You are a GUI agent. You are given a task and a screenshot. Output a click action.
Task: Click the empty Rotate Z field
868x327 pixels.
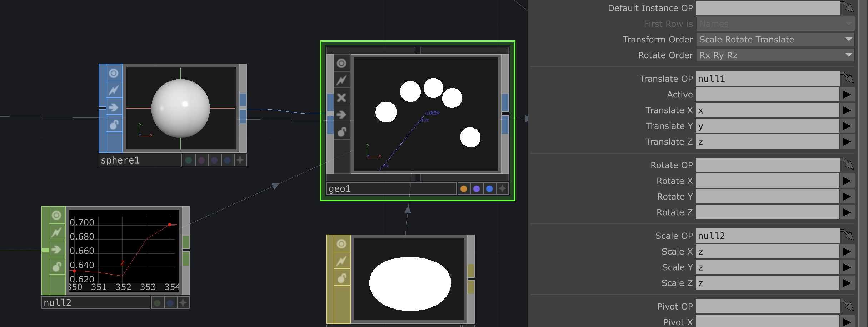[767, 212]
